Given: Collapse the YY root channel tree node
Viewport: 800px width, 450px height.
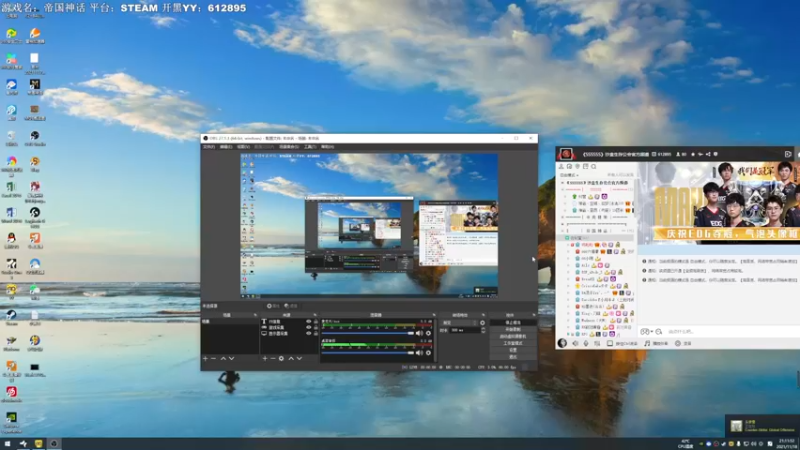Looking at the screenshot, I should click(563, 183).
